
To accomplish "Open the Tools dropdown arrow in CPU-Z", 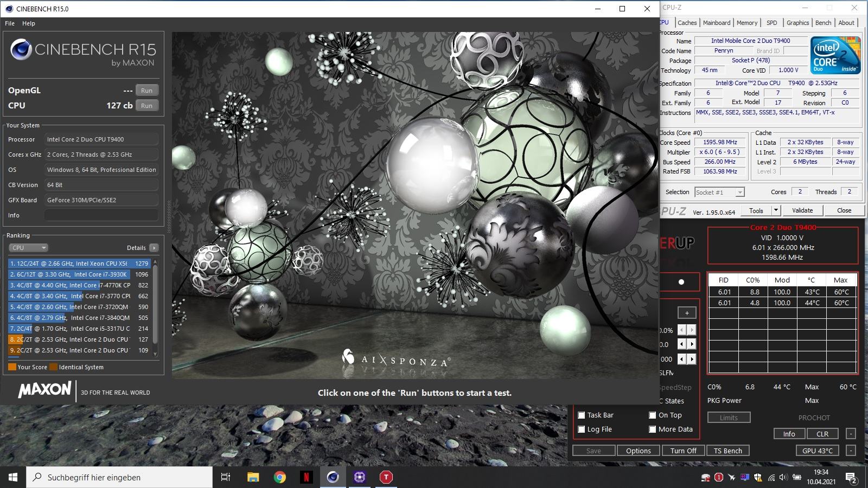I will point(776,210).
